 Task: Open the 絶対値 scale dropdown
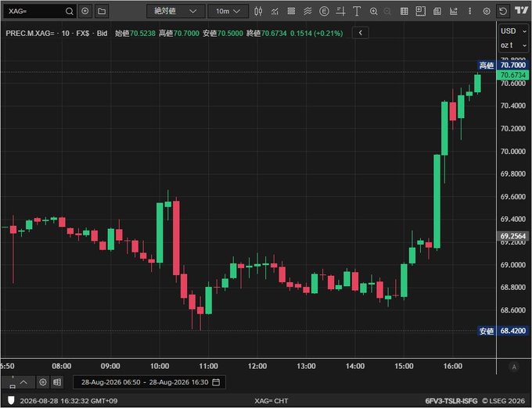176,11
